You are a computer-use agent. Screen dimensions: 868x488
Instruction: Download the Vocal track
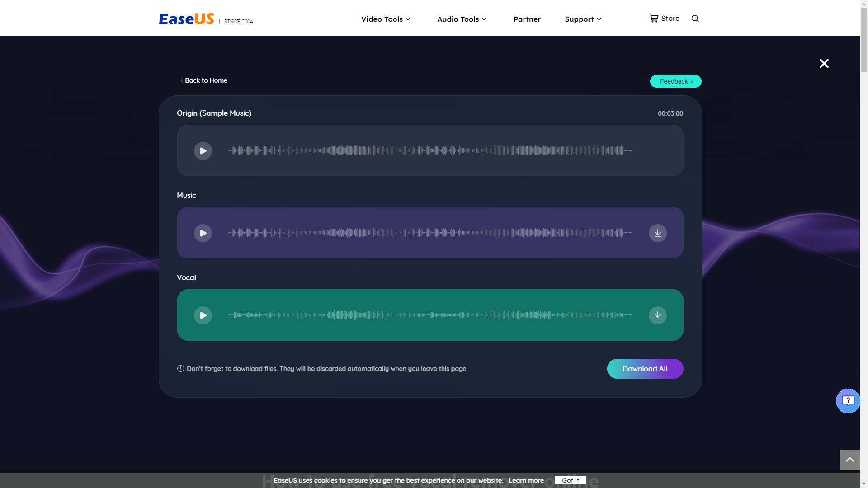(x=658, y=315)
